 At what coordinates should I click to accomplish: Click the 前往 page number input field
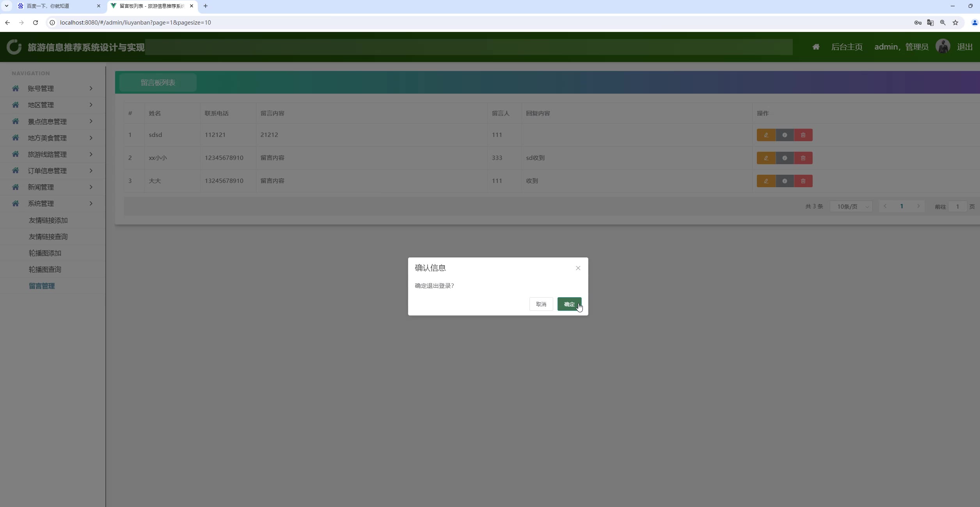957,207
